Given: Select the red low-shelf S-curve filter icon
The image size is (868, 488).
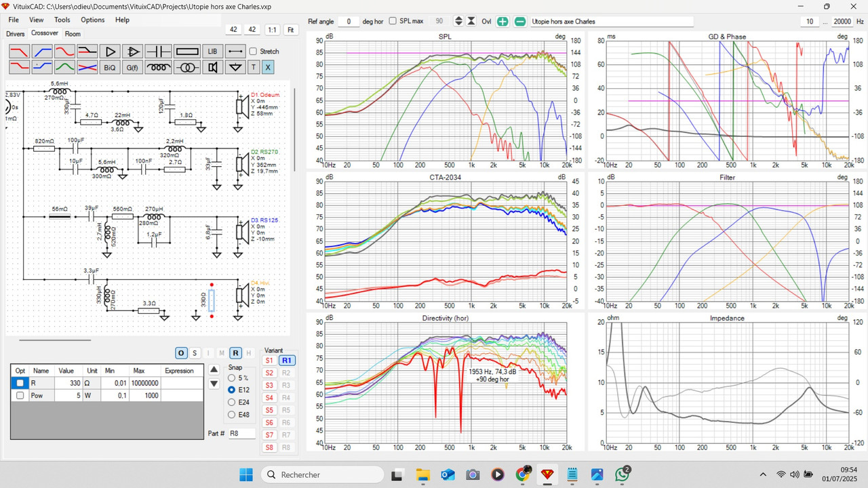Looking at the screenshot, I should click(x=64, y=51).
